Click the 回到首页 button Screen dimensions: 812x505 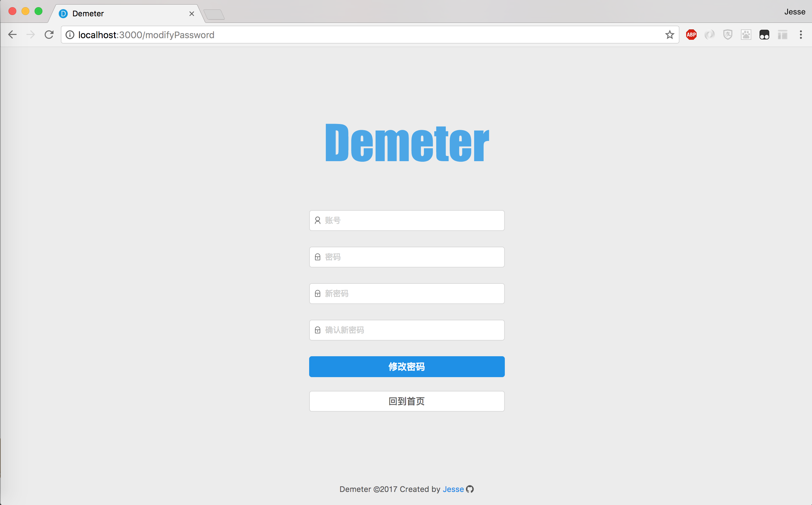pyautogui.click(x=407, y=401)
